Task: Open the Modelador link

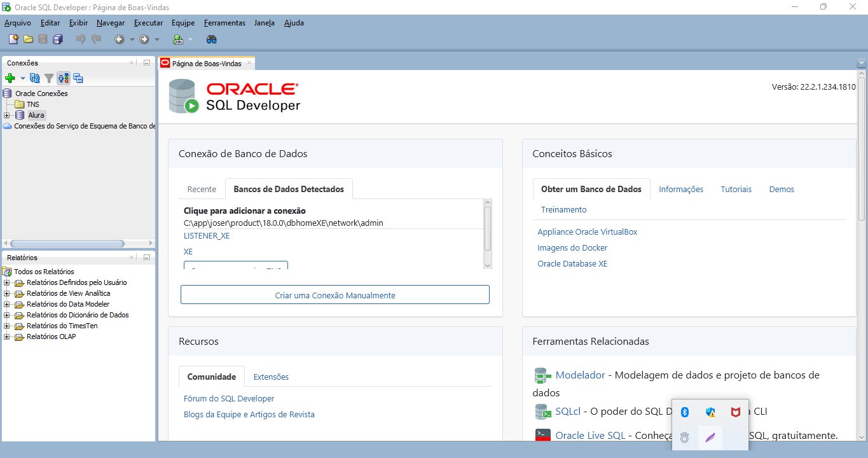Action: point(581,375)
